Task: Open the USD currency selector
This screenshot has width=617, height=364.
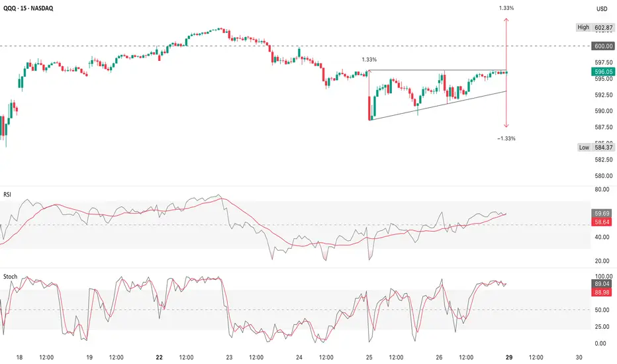Action: 602,9
